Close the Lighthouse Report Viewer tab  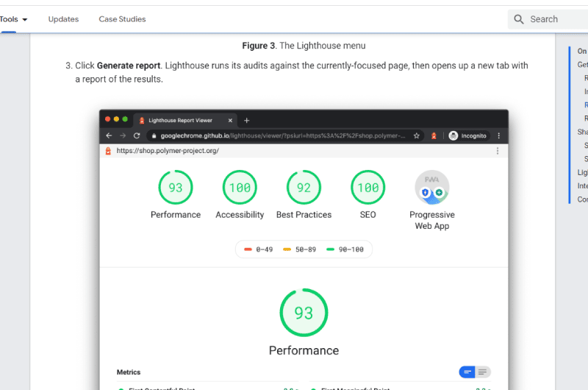pyautogui.click(x=230, y=121)
